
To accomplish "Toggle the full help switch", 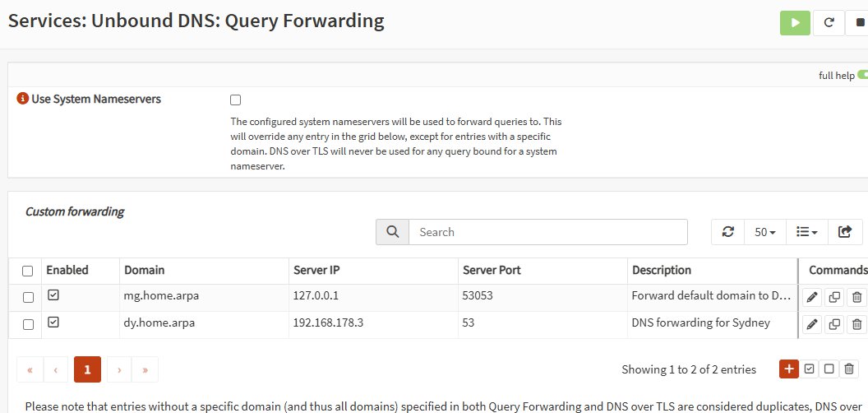I will [862, 75].
